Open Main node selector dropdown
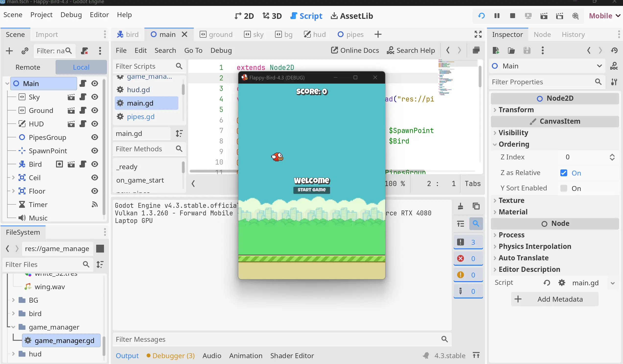 (x=547, y=66)
